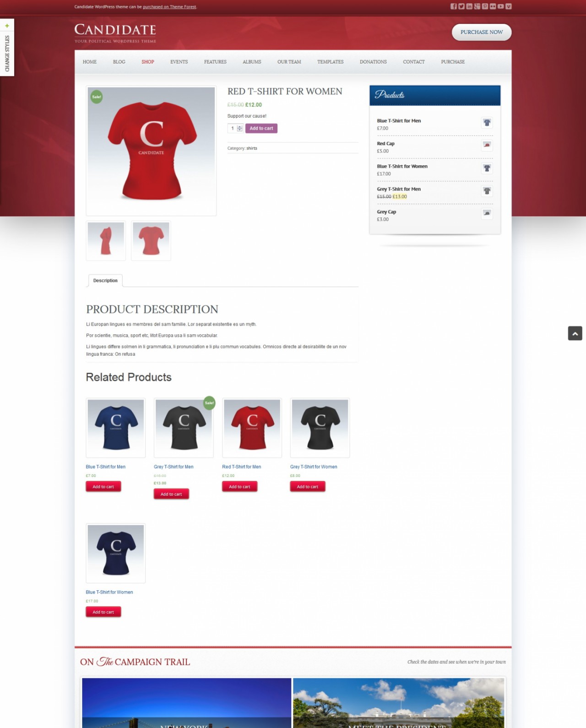Click the Red Cap thumbnail icon in Products
The width and height of the screenshot is (586, 728).
[487, 145]
